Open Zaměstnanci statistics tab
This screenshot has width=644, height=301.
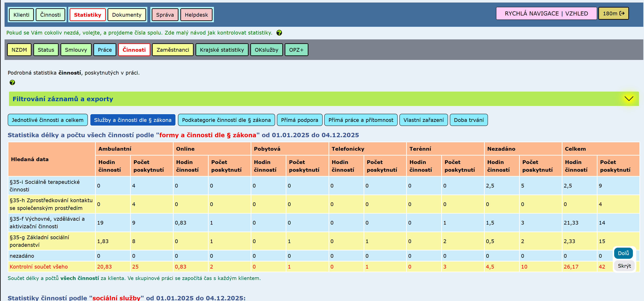[172, 50]
